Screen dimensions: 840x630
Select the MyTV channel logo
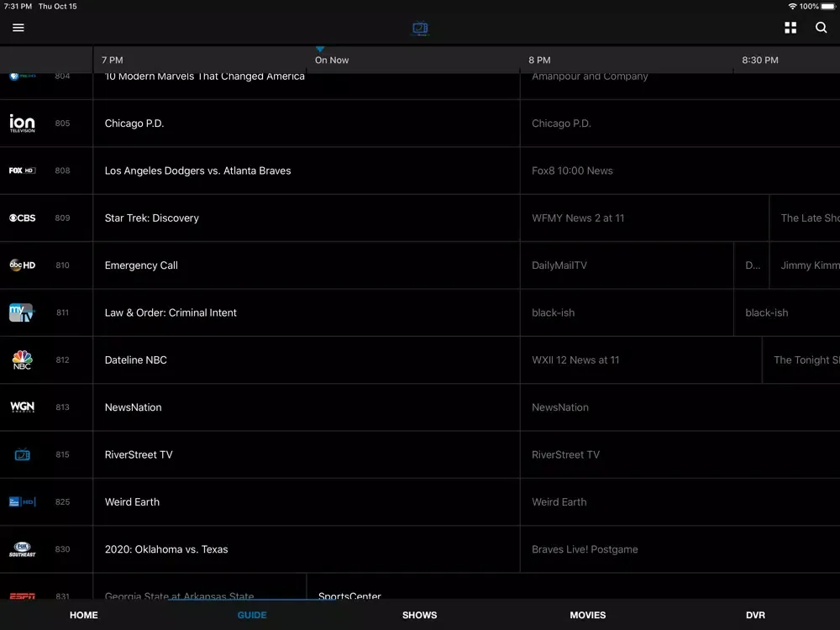(x=22, y=312)
